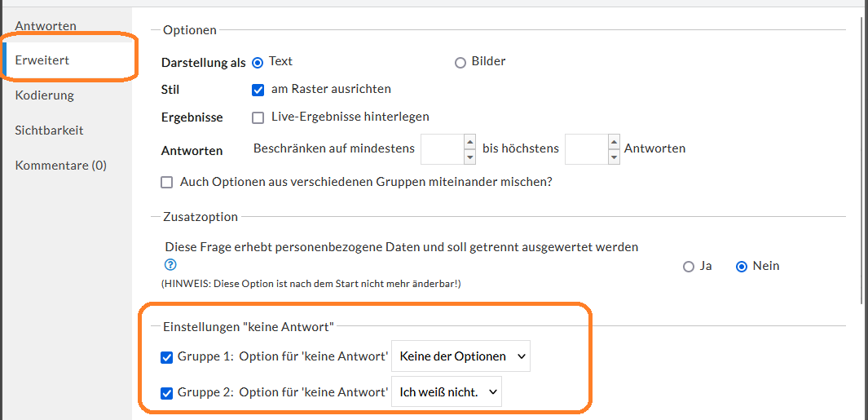Uncheck Gruppe 2 'keine Antwort' option
Viewport: 868px width, 420px height.
(x=166, y=393)
